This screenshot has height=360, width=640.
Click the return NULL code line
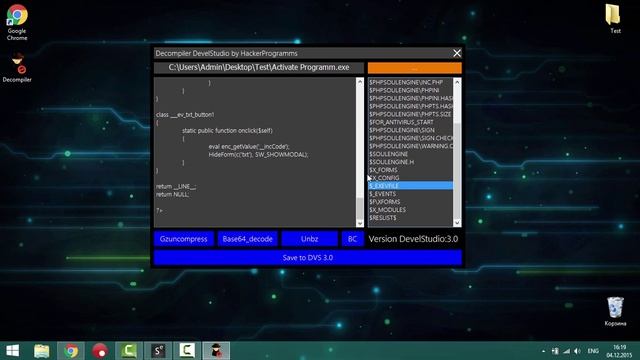[172, 194]
